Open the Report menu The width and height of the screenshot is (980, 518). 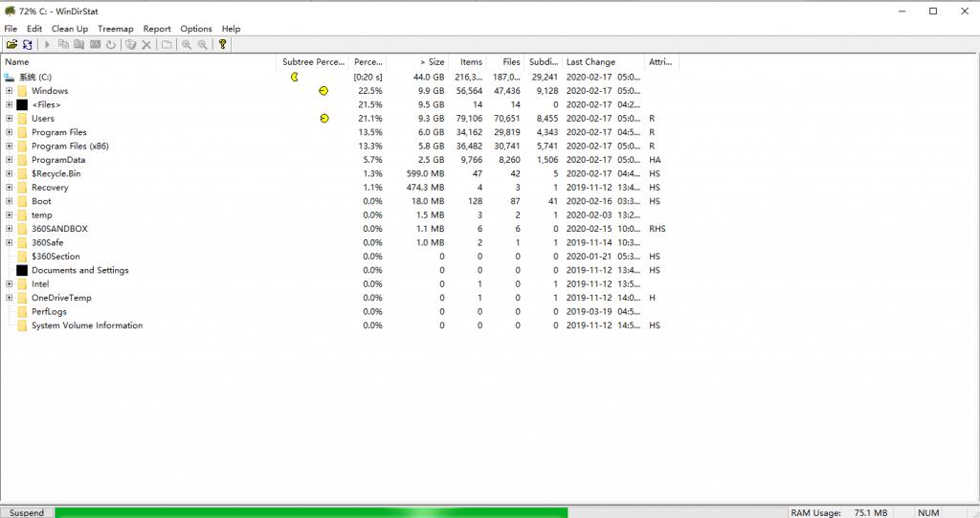click(157, 29)
